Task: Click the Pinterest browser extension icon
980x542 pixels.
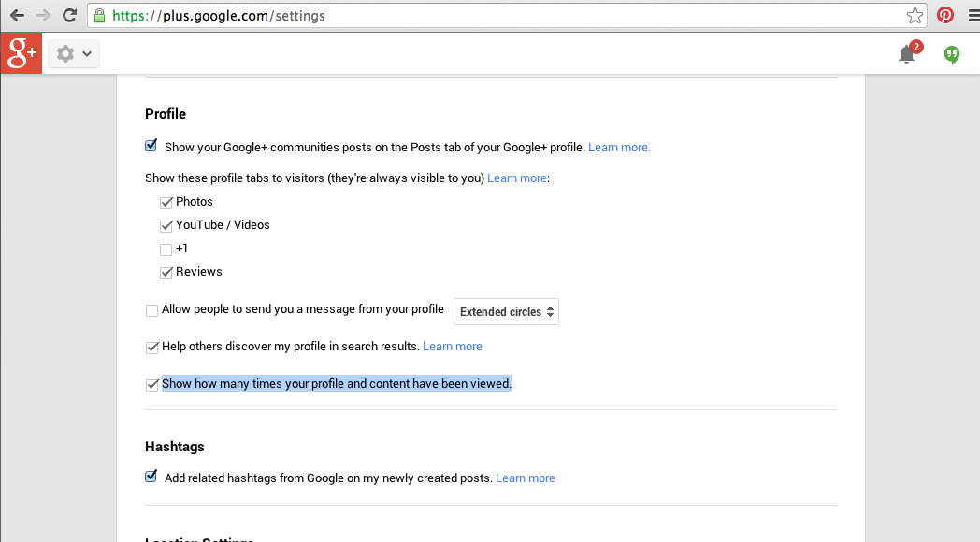Action: (x=944, y=15)
